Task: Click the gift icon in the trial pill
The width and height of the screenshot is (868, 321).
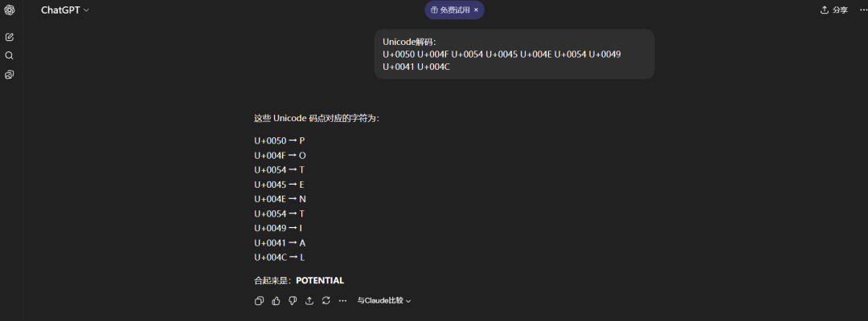Action: tap(435, 10)
